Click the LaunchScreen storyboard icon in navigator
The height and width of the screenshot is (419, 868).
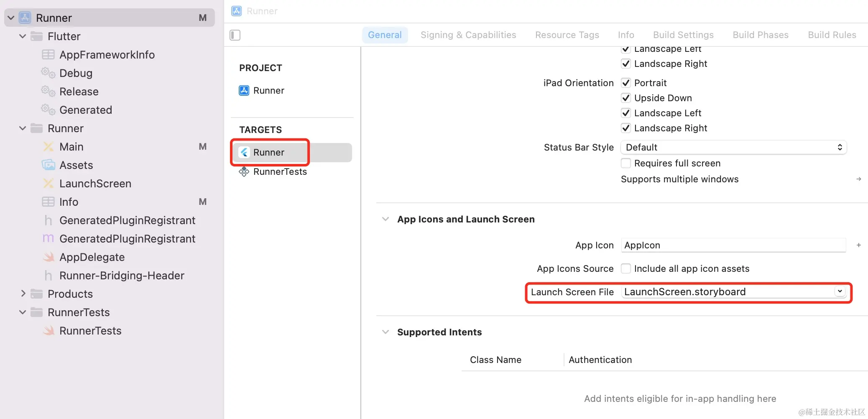[49, 184]
